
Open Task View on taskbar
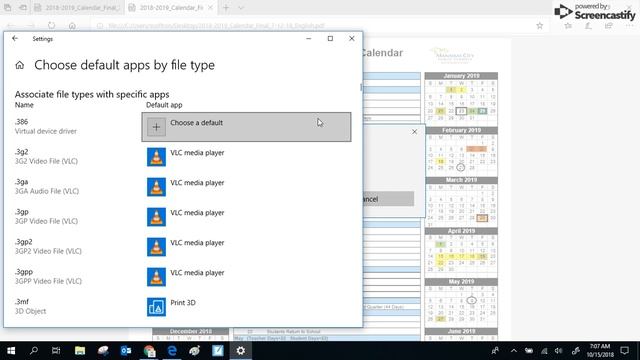[56, 351]
